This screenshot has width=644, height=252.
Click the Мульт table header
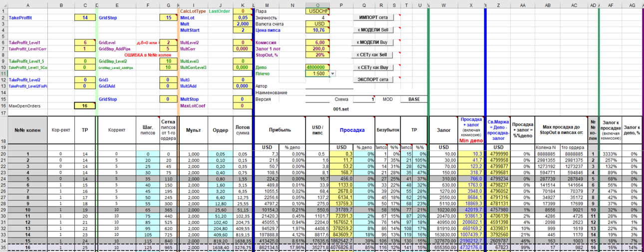click(194, 130)
